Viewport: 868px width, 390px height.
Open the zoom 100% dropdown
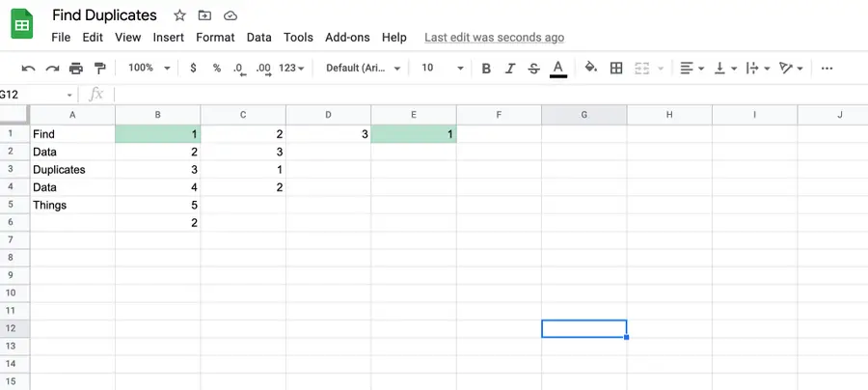point(149,69)
